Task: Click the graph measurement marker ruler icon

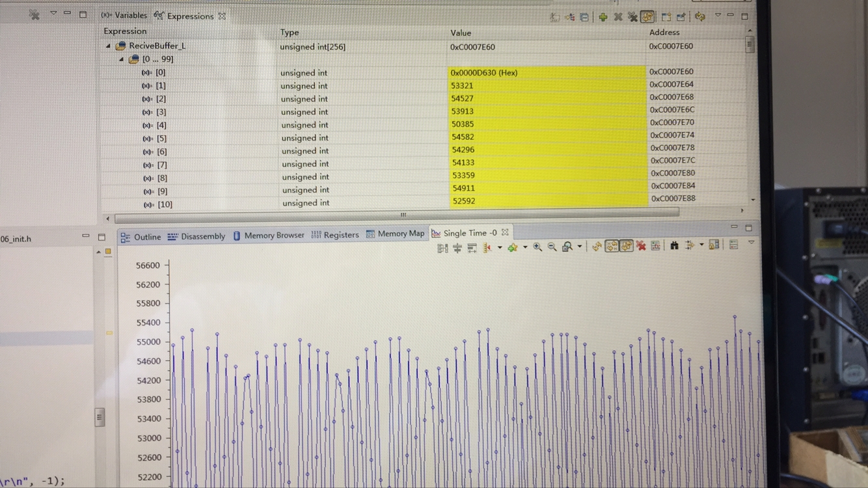Action: click(x=487, y=248)
